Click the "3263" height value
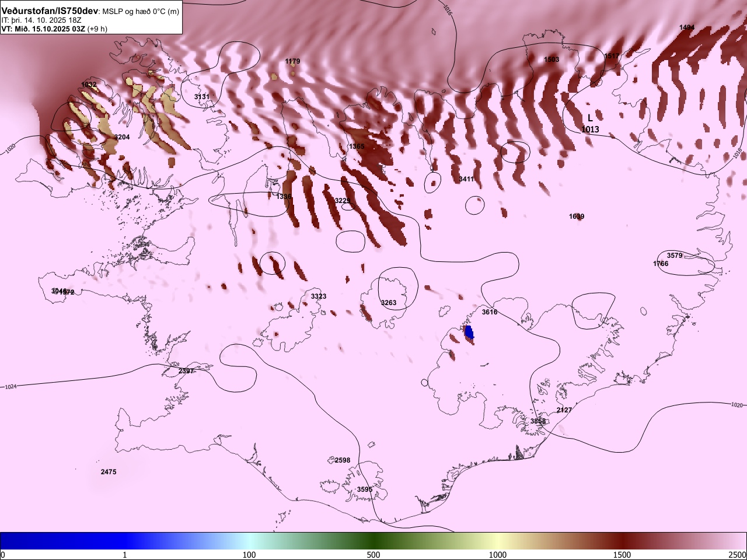The height and width of the screenshot is (560, 747). (x=389, y=303)
